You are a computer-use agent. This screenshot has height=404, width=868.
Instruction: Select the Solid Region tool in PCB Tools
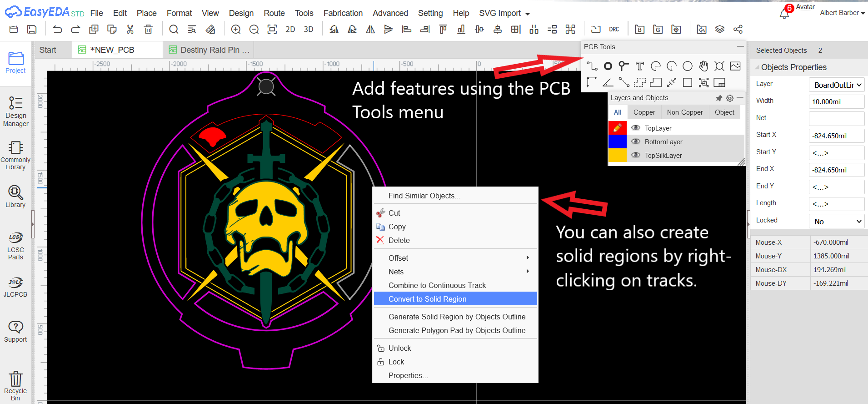click(x=656, y=82)
